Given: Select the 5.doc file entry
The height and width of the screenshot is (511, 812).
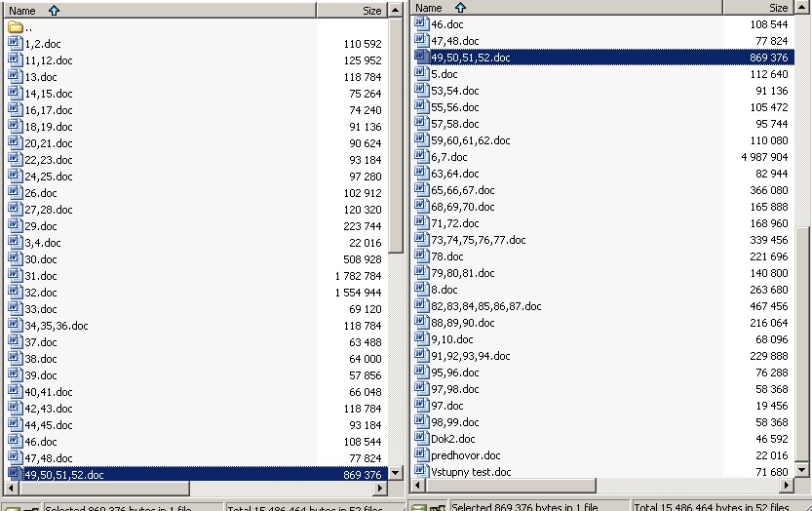Looking at the screenshot, I should [x=444, y=74].
